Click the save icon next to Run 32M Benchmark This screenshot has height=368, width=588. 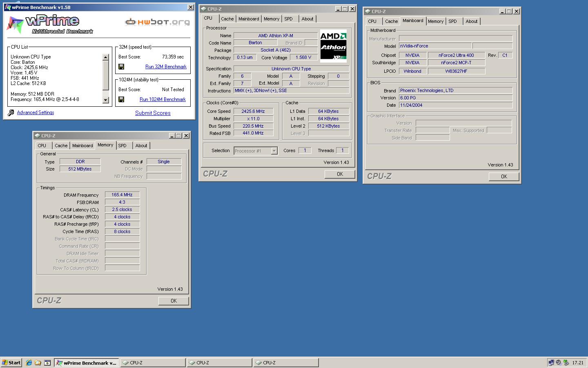[121, 67]
